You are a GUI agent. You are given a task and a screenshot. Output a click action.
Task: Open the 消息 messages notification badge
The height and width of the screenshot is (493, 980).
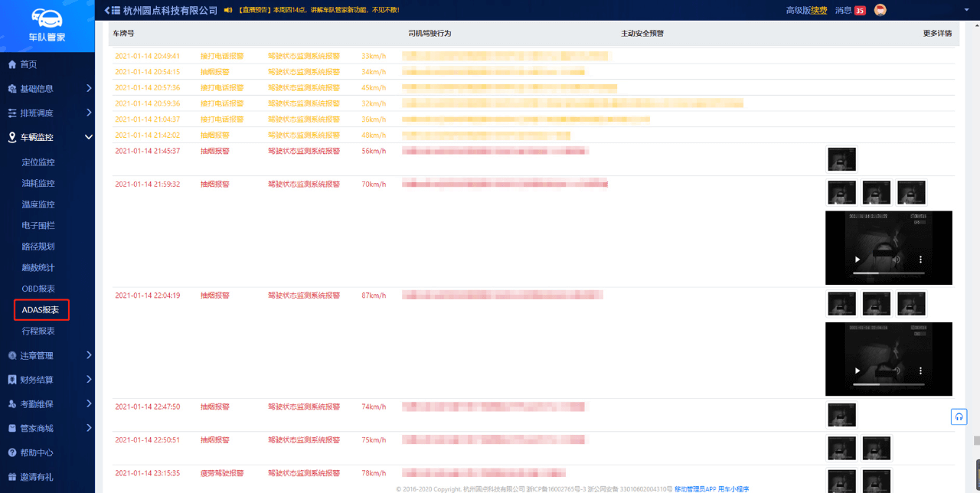point(859,11)
